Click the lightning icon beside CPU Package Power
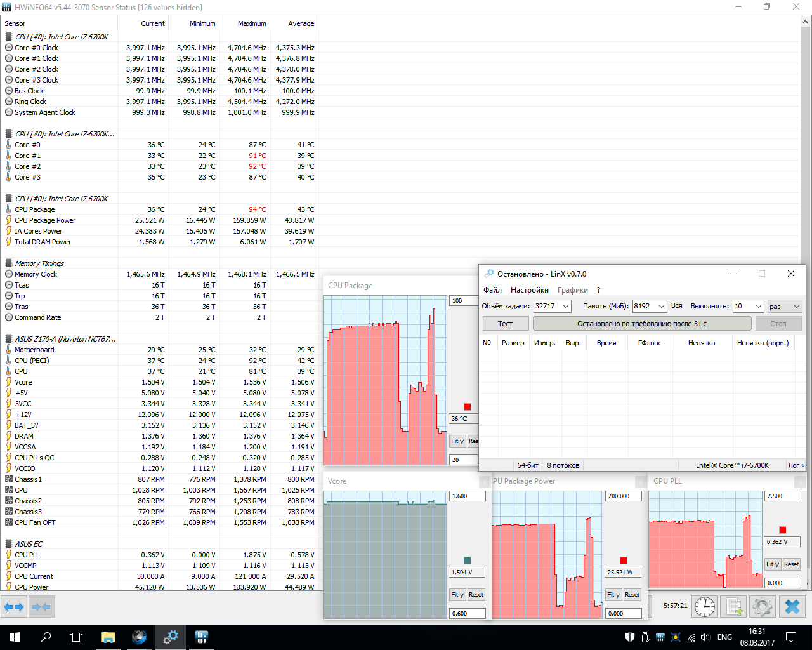This screenshot has width=812, height=650. [9, 220]
